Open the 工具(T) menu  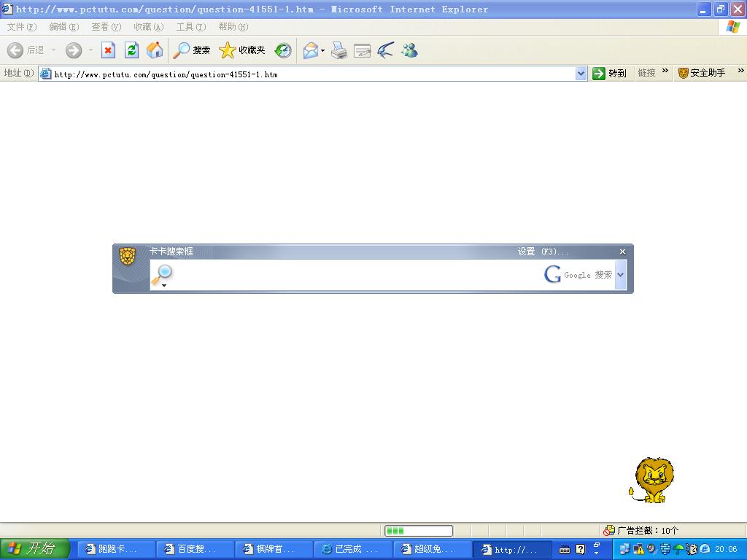click(x=191, y=27)
